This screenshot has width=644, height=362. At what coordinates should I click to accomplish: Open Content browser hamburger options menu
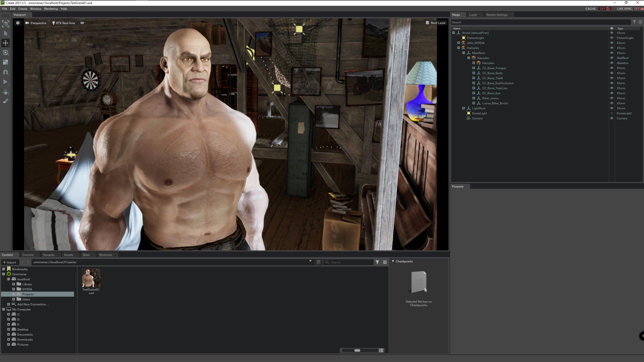(385, 262)
